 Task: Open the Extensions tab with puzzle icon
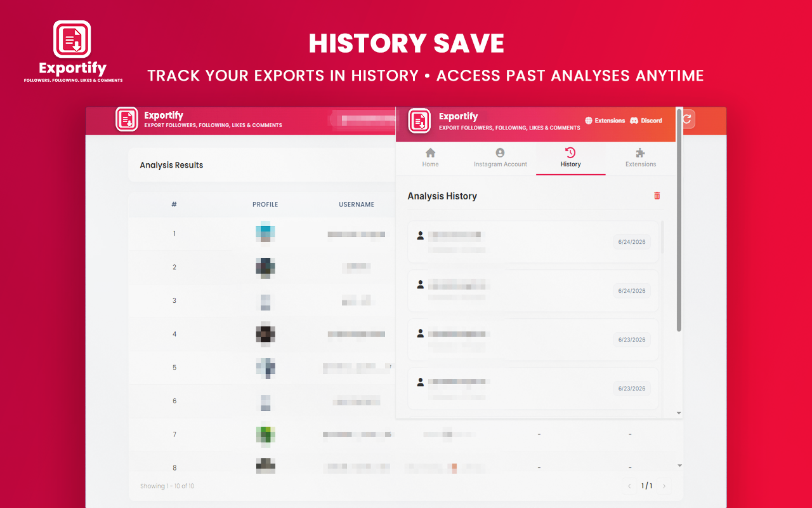(x=641, y=158)
